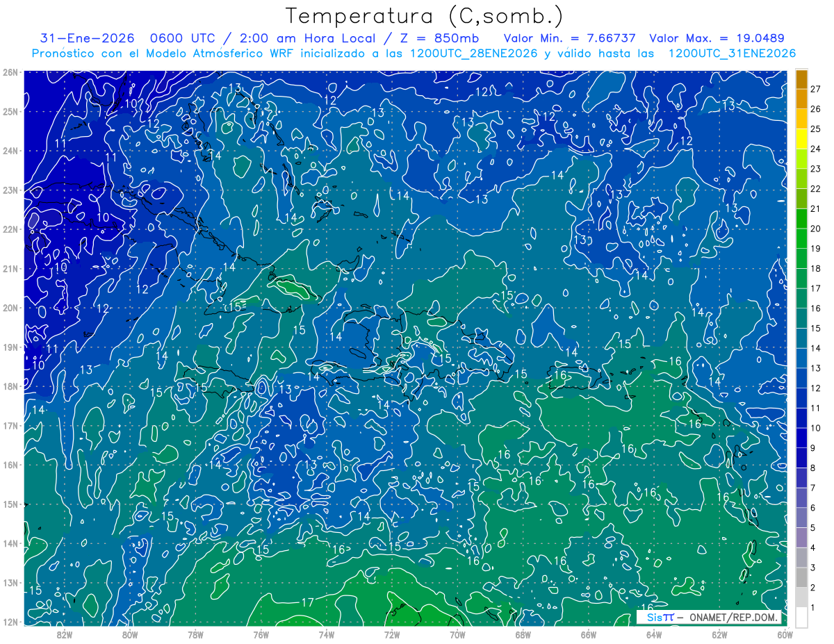The width and height of the screenshot is (834, 644).
Task: Click the '16N' latitude label
Action: (10, 465)
